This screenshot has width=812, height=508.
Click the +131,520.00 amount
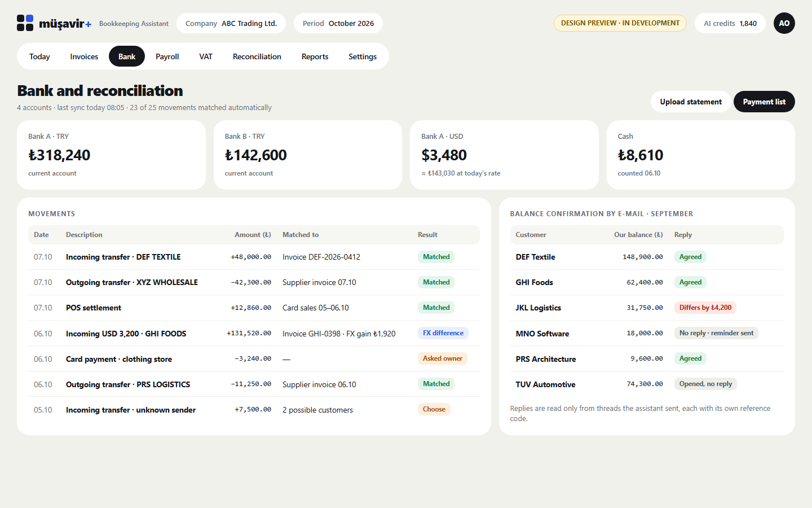click(x=249, y=333)
